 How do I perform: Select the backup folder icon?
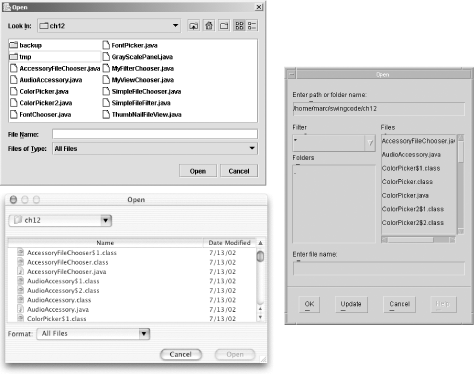coord(13,45)
